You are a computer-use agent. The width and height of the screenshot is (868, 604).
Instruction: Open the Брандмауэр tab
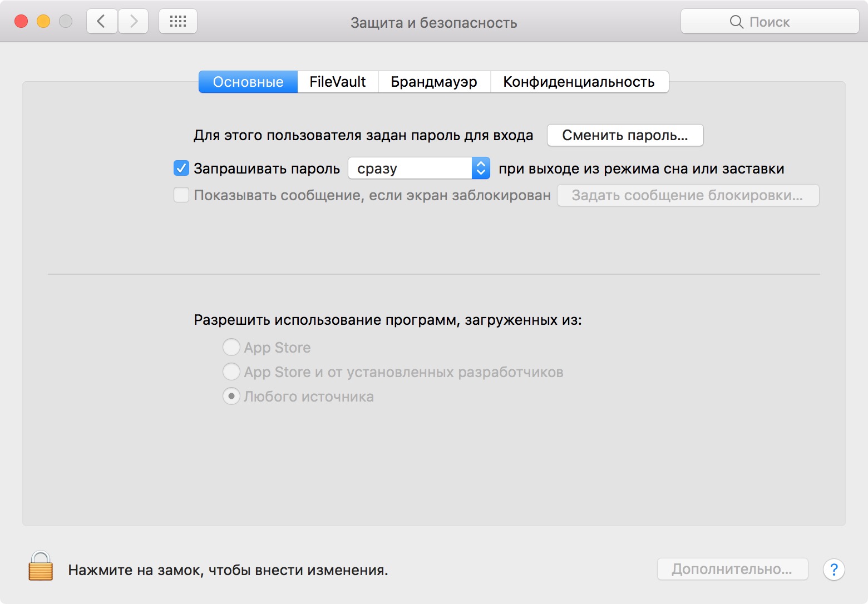pos(434,82)
